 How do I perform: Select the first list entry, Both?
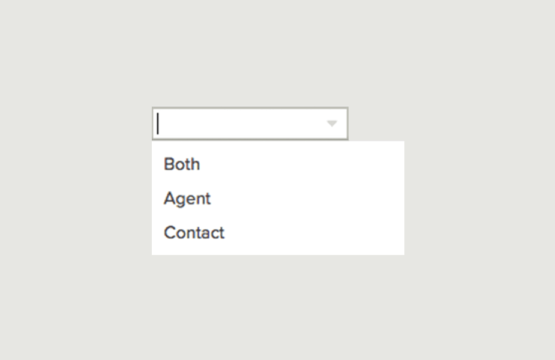point(278,164)
